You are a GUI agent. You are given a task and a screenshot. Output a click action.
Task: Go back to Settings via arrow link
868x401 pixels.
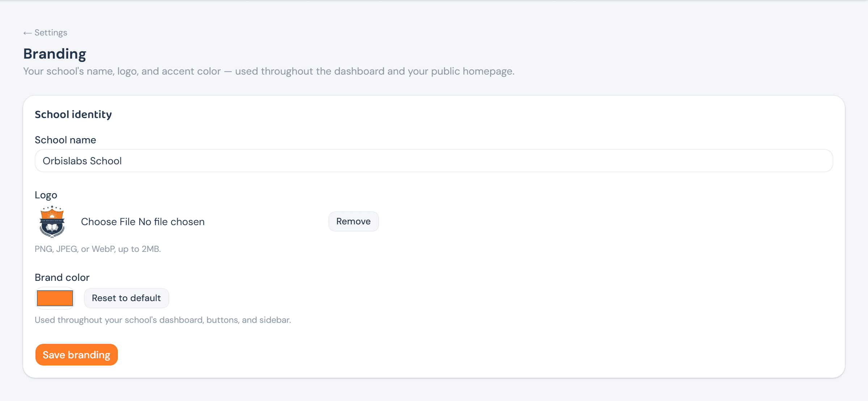coord(45,33)
